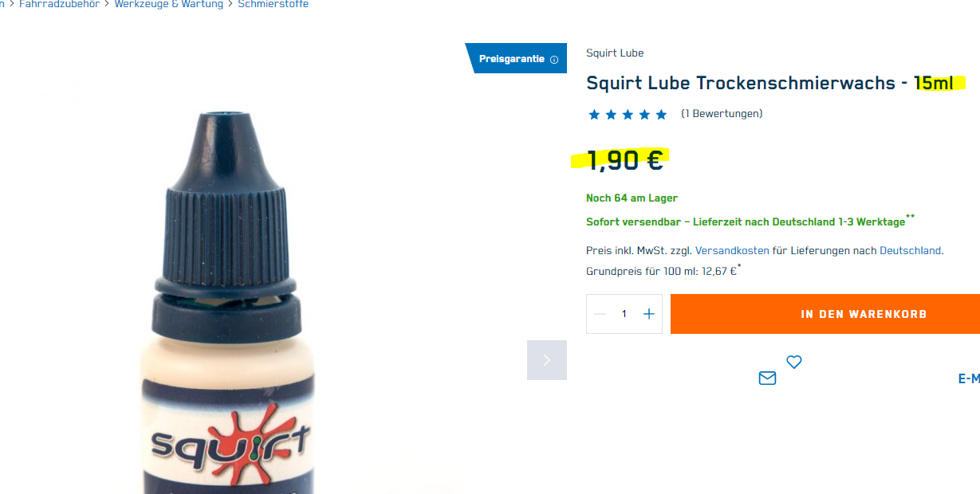Click the partially visible E-M link
This screenshot has width=980, height=494.
tap(969, 379)
